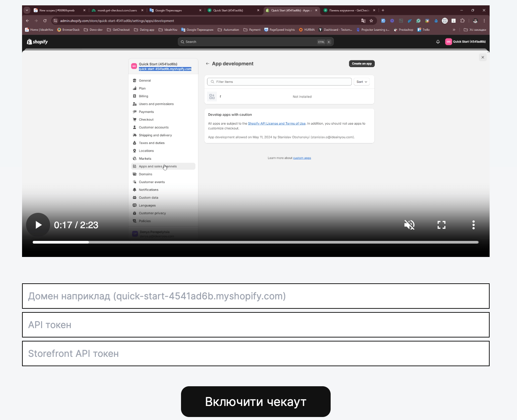Open the BrowserStack bookmark

68,30
